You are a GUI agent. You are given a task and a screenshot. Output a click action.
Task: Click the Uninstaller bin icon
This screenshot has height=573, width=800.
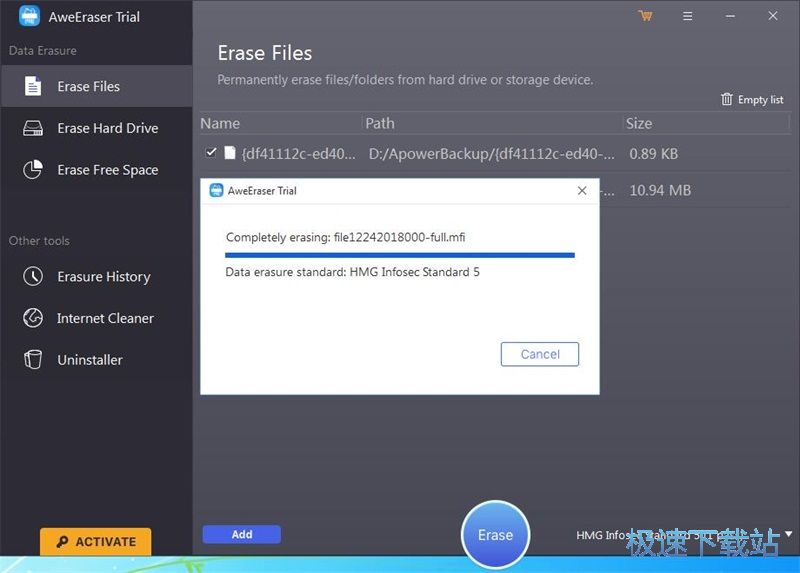[33, 359]
